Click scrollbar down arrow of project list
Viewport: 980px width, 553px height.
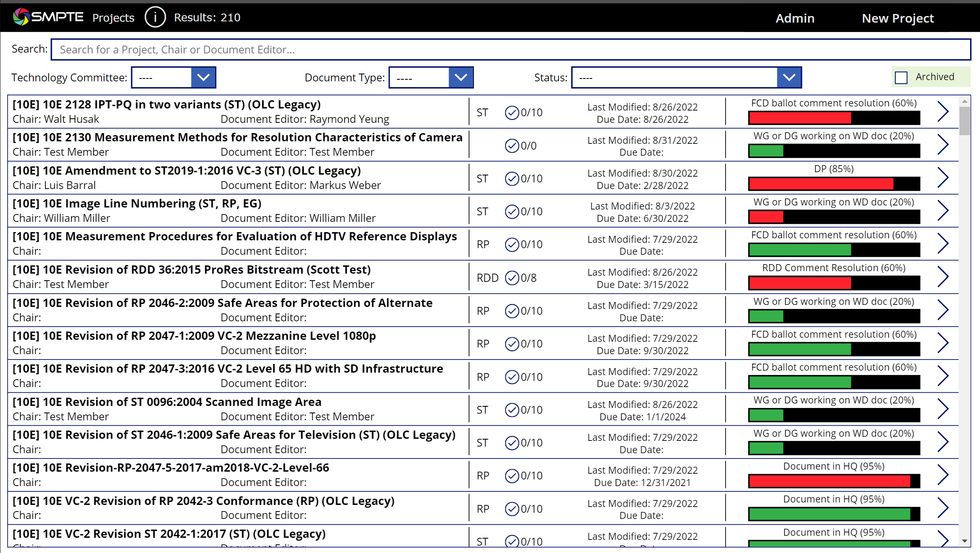(964, 541)
